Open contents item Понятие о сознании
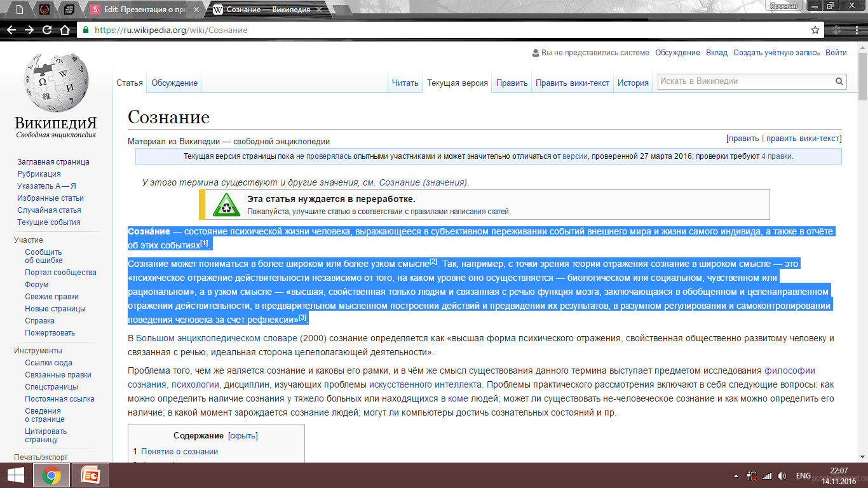 point(179,452)
